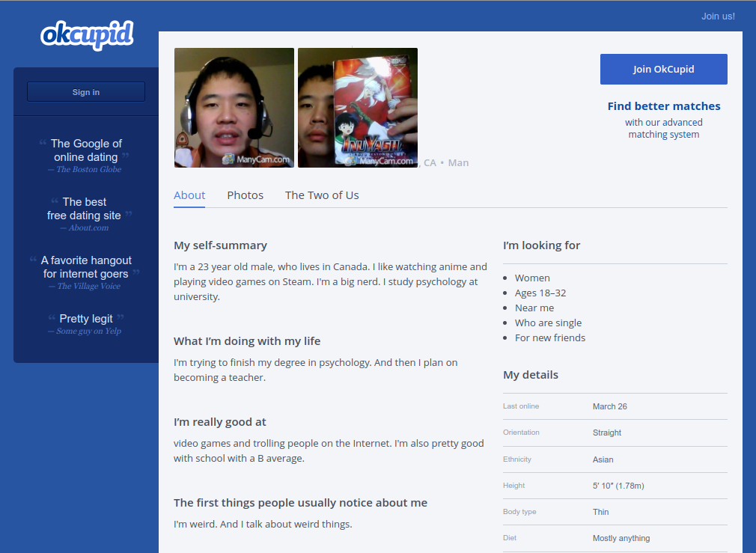Screen dimensions: 756x553
Task: Click the Join us! link
Action: click(x=717, y=16)
